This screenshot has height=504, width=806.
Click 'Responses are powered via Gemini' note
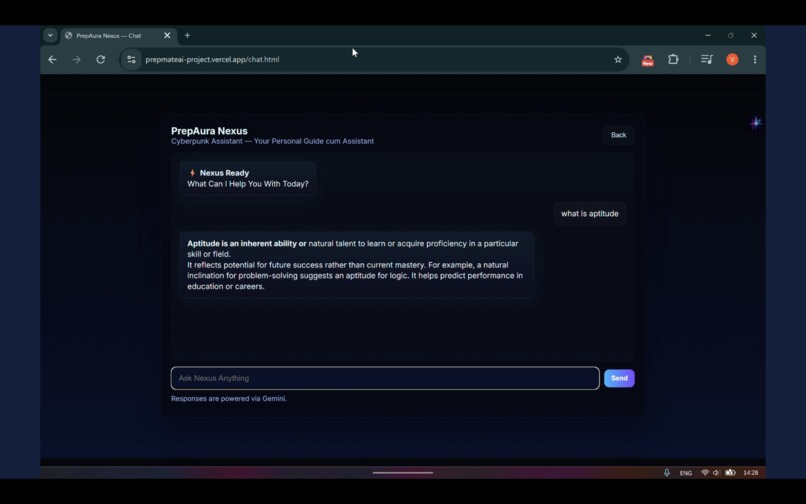(x=229, y=399)
